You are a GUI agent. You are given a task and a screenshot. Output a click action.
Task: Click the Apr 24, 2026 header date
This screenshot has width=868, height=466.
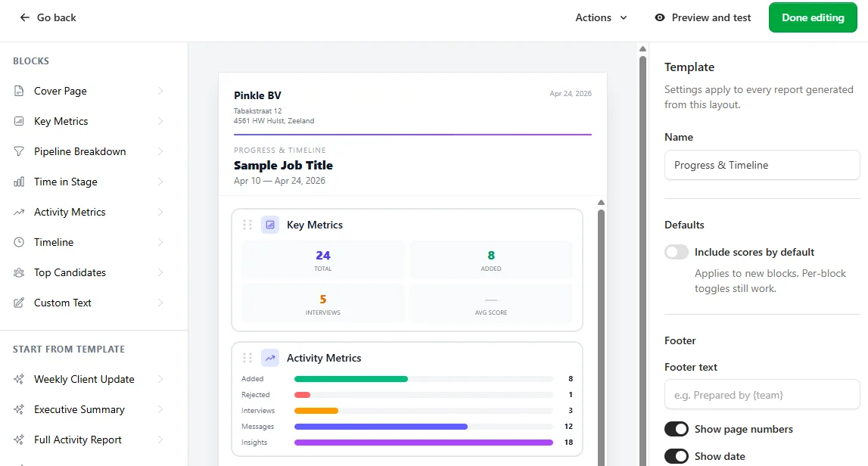(x=570, y=94)
